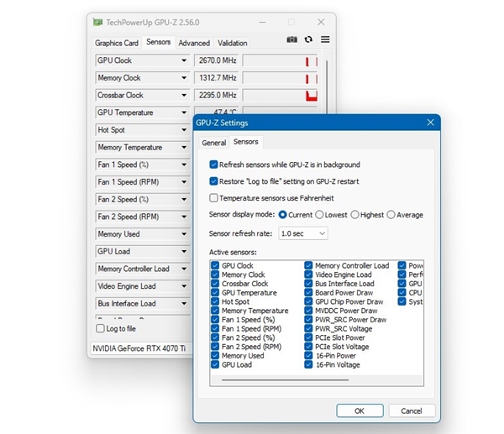Expand the GPU Clock sensor dropdown
The width and height of the screenshot is (504, 434).
[x=184, y=60]
